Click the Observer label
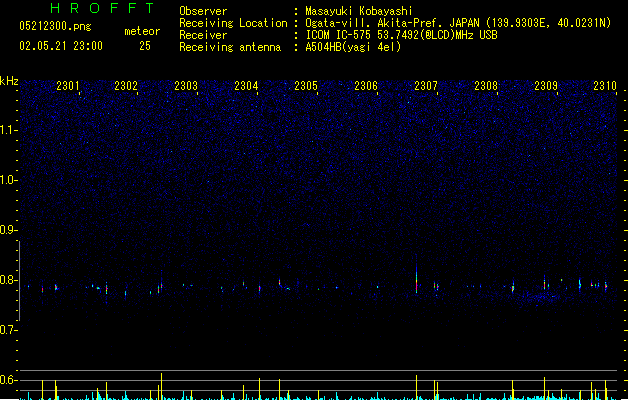629x400 pixels. [x=203, y=11]
